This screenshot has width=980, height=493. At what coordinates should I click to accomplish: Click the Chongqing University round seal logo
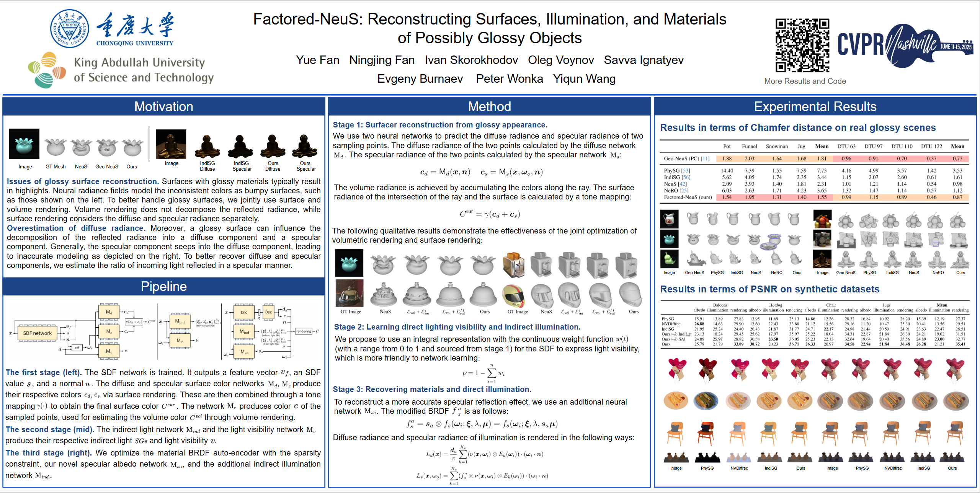click(70, 29)
